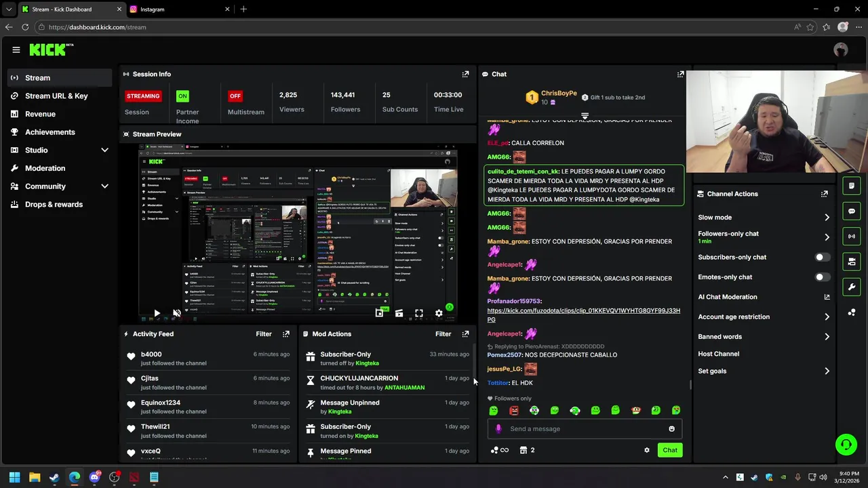Click the green support headset bubble
The height and width of the screenshot is (488, 868).
[x=846, y=445]
